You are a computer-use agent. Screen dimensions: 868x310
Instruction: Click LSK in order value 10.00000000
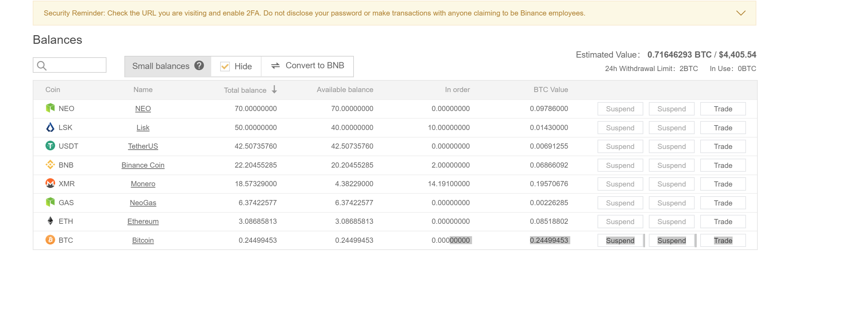pyautogui.click(x=449, y=128)
